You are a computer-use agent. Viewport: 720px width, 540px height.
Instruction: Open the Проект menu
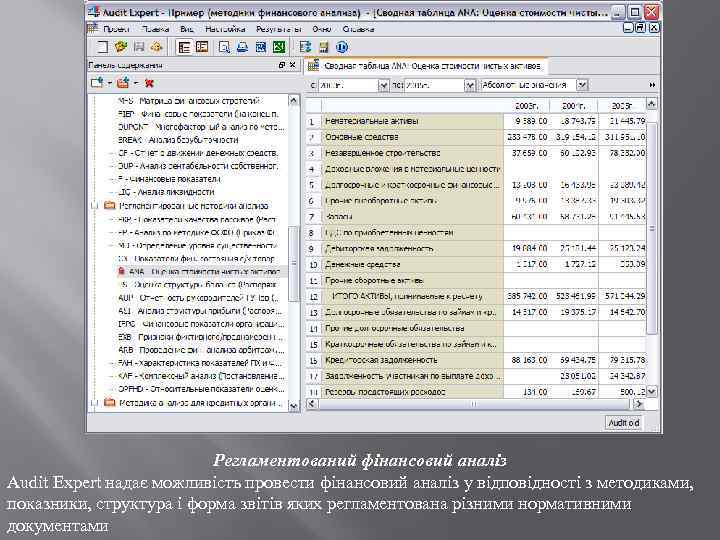pos(116,29)
